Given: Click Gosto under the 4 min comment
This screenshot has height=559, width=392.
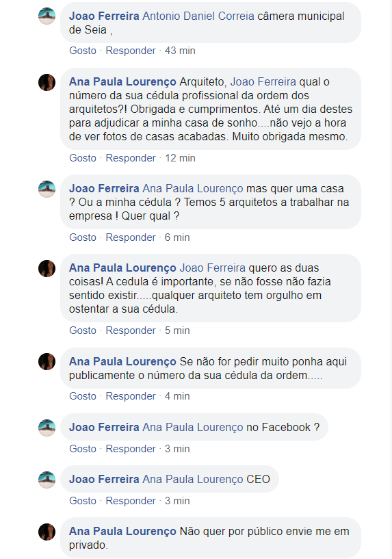Looking at the screenshot, I should 83,396.
